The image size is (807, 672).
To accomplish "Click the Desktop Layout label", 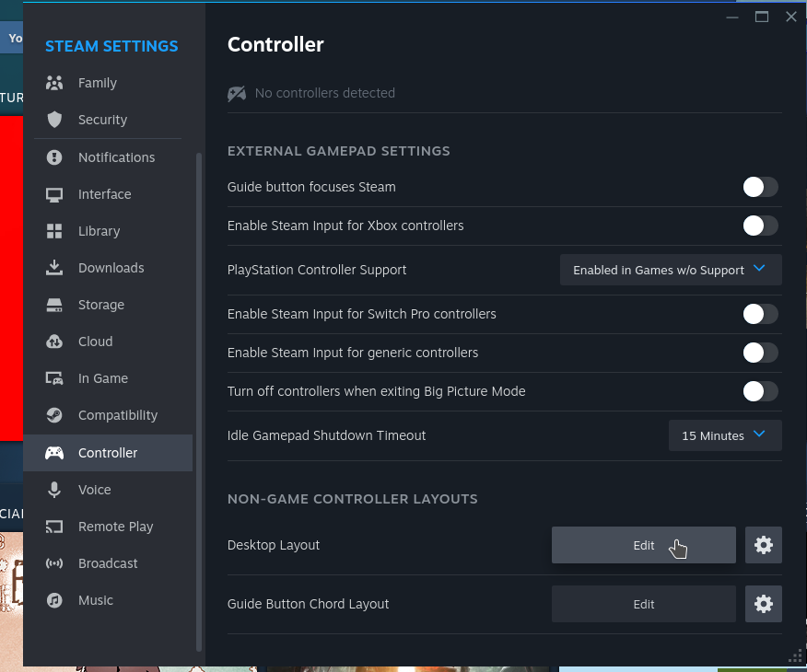I will click(274, 545).
